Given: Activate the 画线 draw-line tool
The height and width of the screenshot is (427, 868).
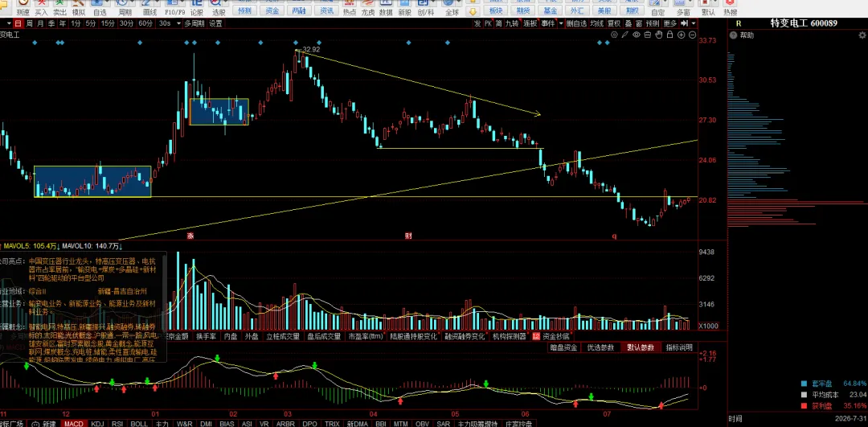Looking at the screenshot, I should pyautogui.click(x=149, y=7).
